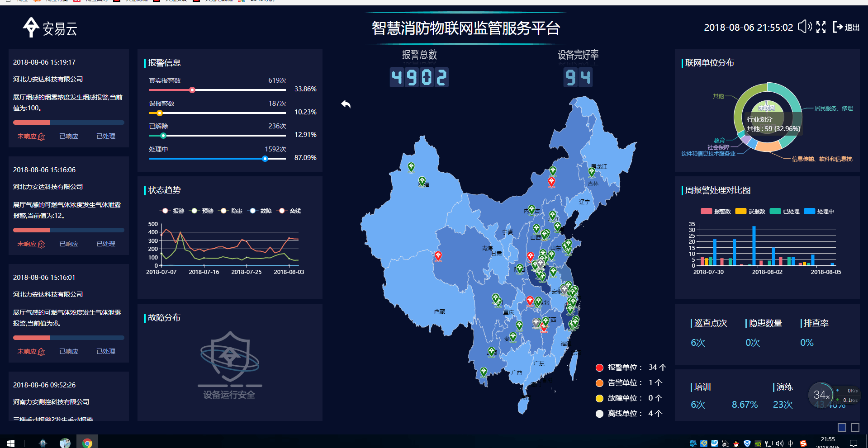Viewport: 868px width, 448px height.
Task: Click the 西藏 province label on map
Action: [439, 311]
